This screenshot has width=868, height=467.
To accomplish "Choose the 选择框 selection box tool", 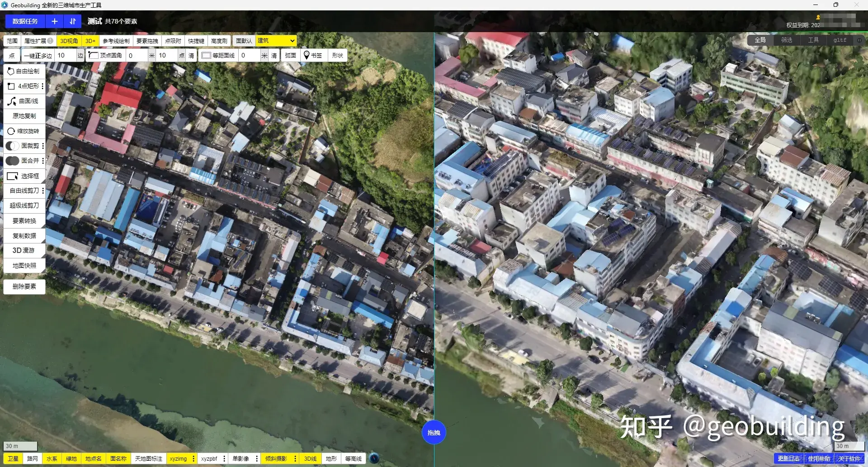I will (24, 176).
